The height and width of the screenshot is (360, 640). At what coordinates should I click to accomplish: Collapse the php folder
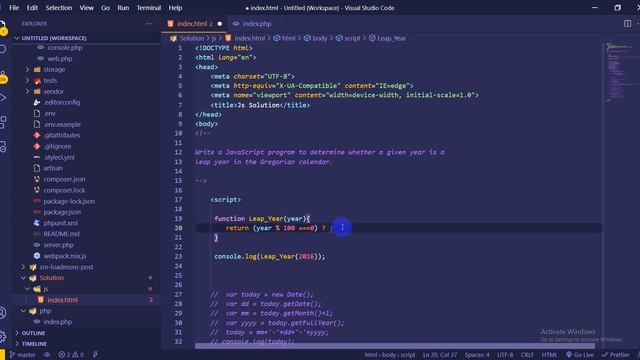tap(45, 311)
